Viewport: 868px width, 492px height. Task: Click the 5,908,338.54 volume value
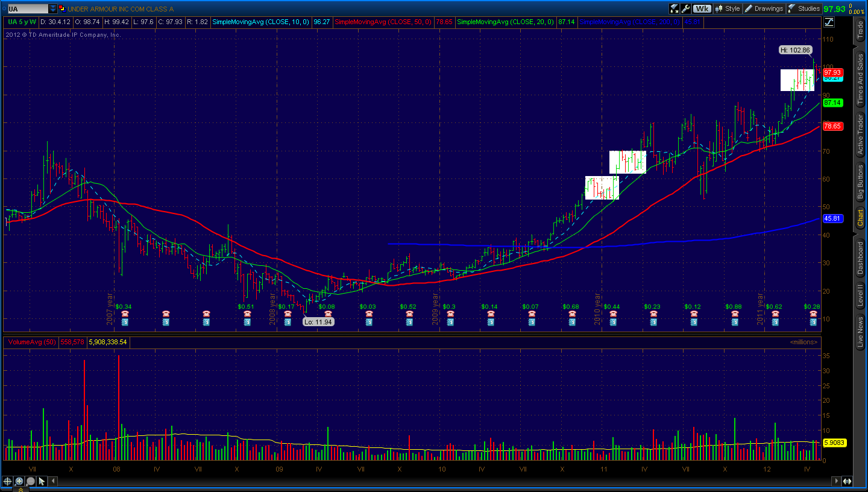coord(108,342)
